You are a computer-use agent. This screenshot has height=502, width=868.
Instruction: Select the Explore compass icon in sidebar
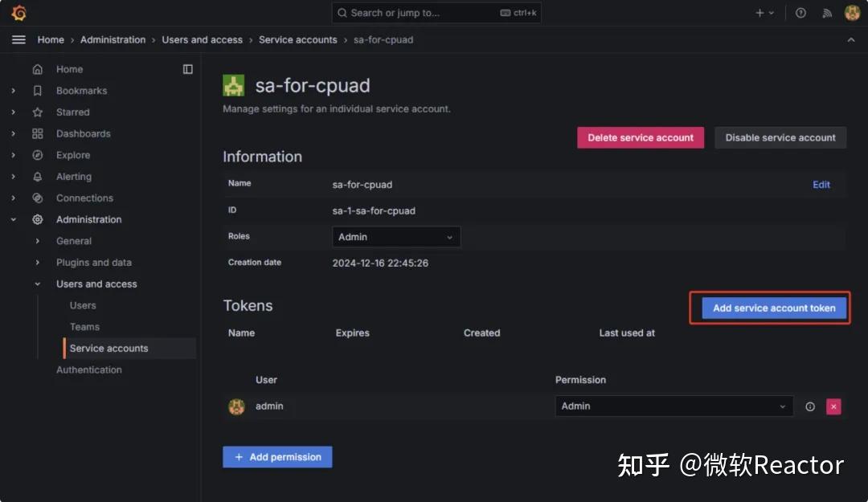37,155
